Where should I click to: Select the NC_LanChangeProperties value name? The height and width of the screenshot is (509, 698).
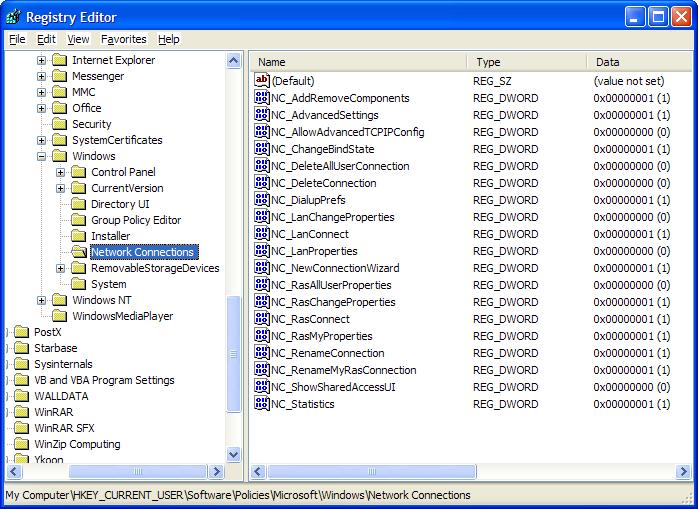pyautogui.click(x=333, y=217)
